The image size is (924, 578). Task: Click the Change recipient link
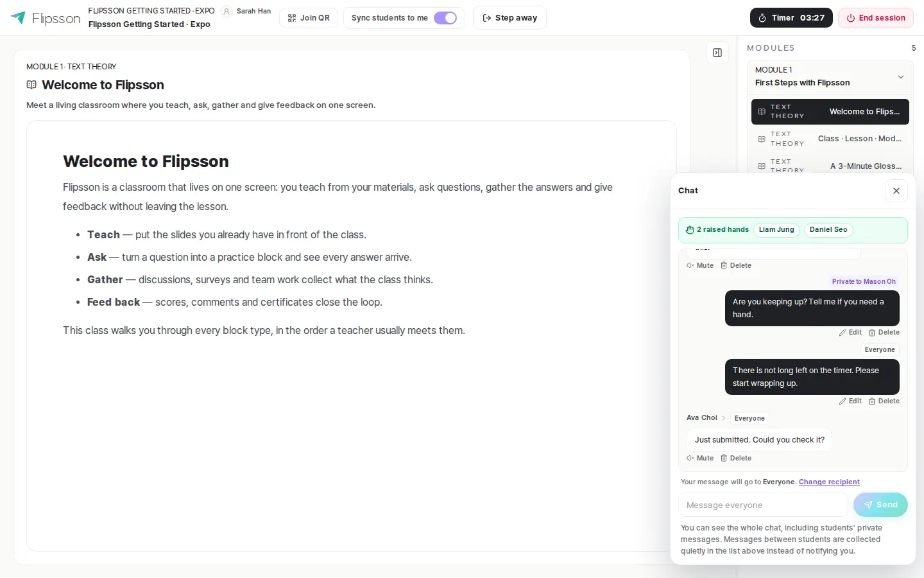tap(829, 482)
